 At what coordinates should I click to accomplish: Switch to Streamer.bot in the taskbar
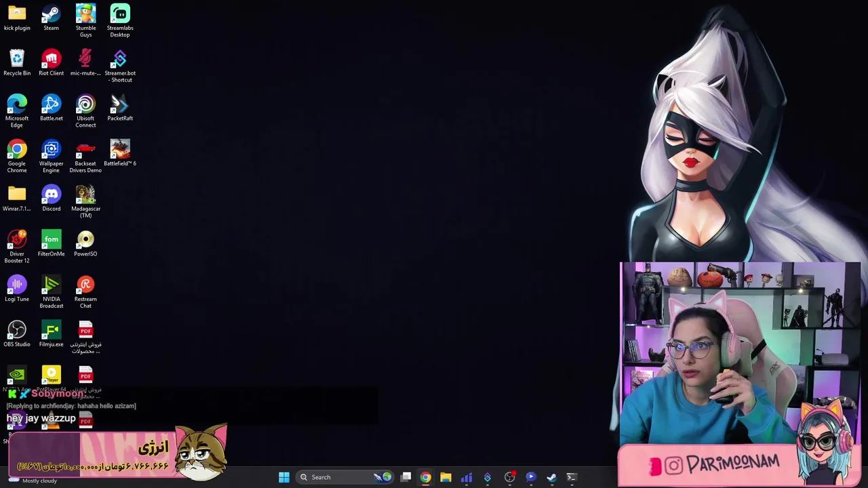[487, 477]
